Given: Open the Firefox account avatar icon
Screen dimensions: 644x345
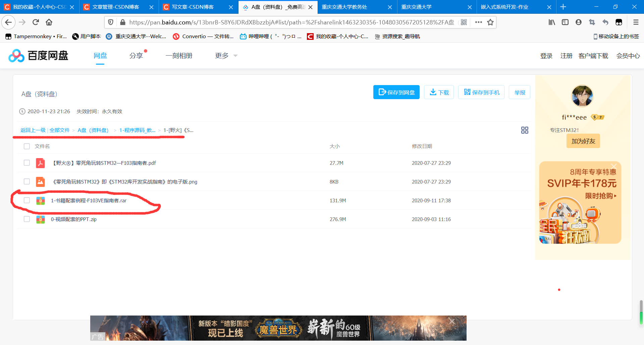Looking at the screenshot, I should (579, 22).
